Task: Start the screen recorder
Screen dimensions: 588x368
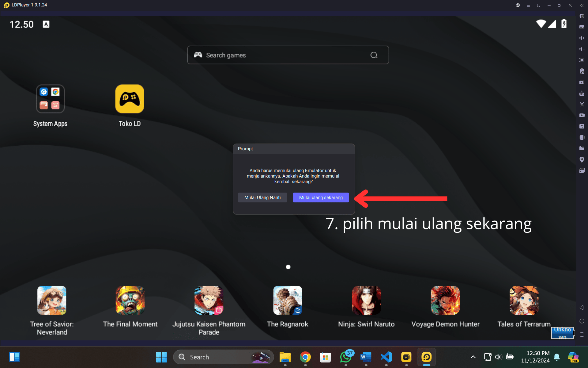Action: point(582,115)
